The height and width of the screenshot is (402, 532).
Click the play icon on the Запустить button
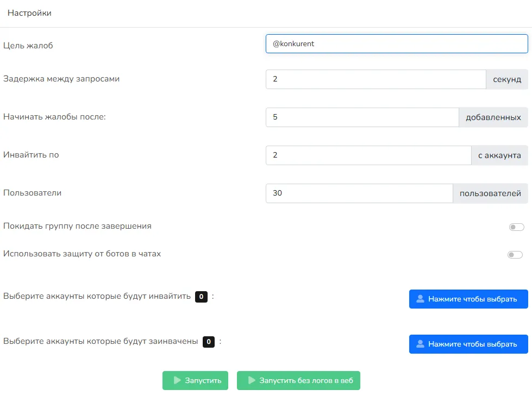177,380
